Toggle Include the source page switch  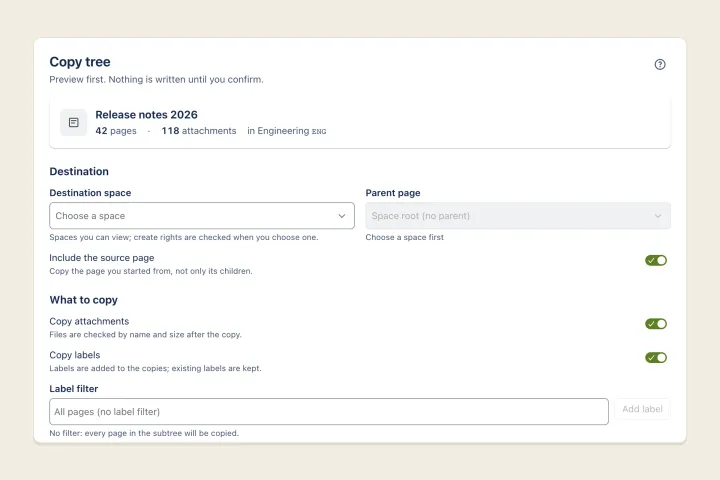click(656, 260)
